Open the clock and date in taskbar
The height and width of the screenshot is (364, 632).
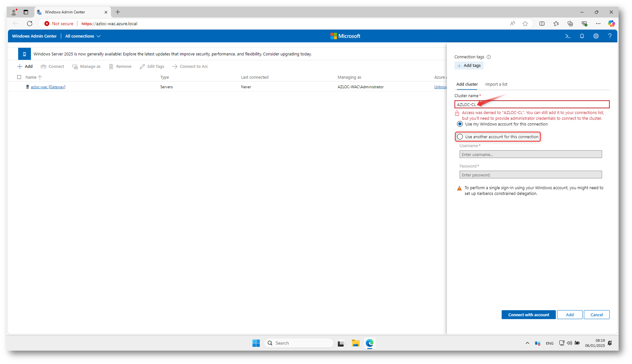(595, 343)
